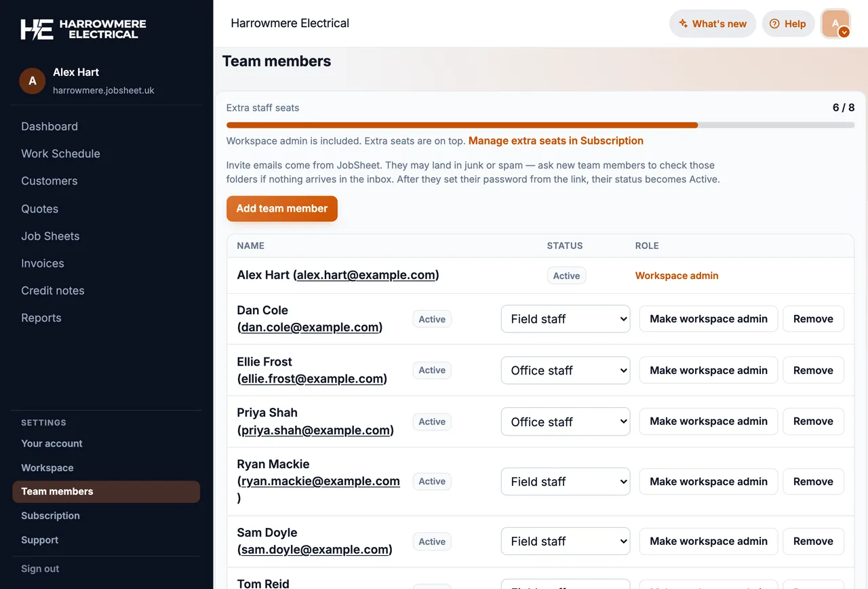Click the Workspace admin role label

tap(677, 275)
